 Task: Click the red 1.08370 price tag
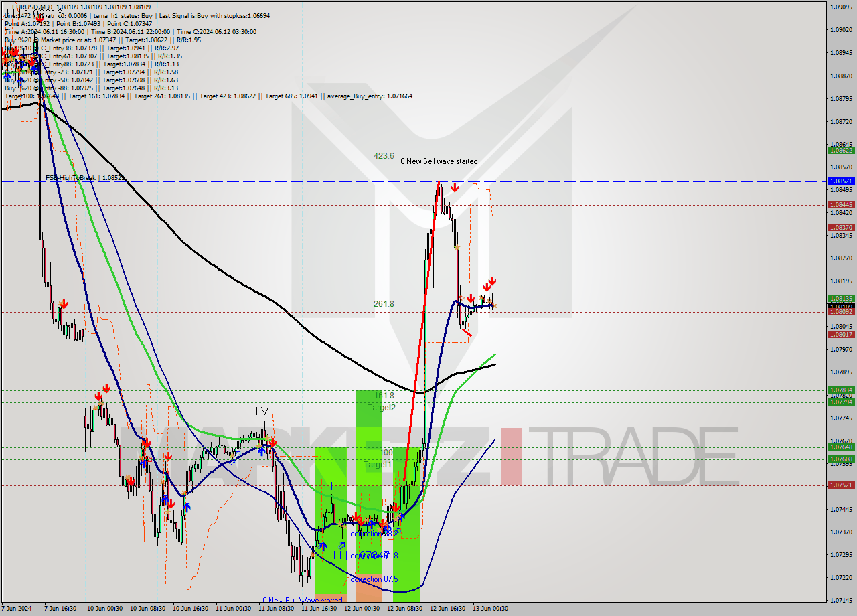842,228
